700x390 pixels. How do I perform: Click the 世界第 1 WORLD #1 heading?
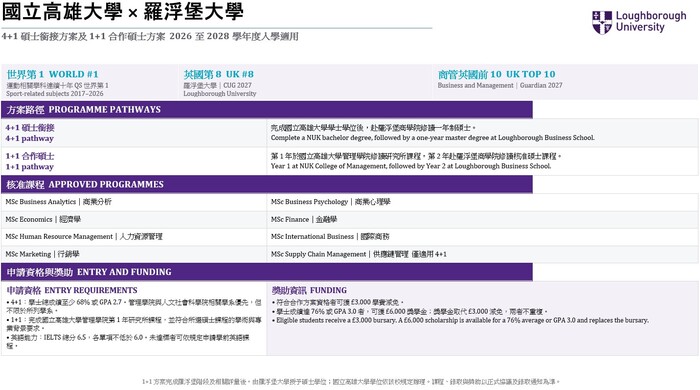tap(52, 74)
